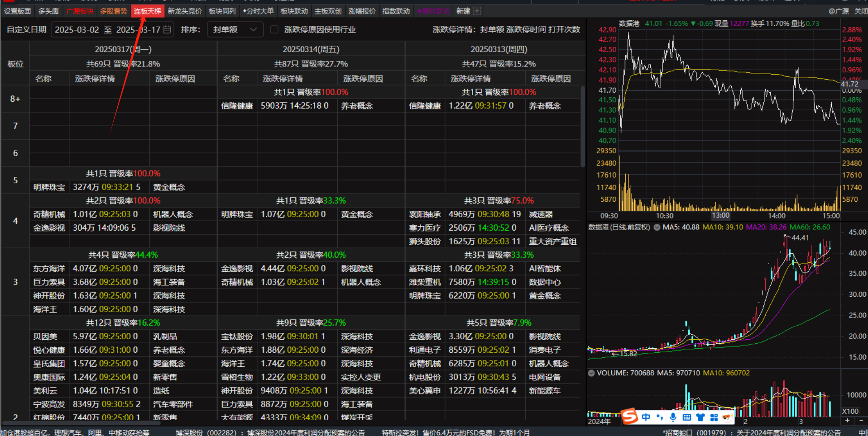Click round settings icon beside VOLUME indicator
This screenshot has width=868, height=436.
coord(591,373)
